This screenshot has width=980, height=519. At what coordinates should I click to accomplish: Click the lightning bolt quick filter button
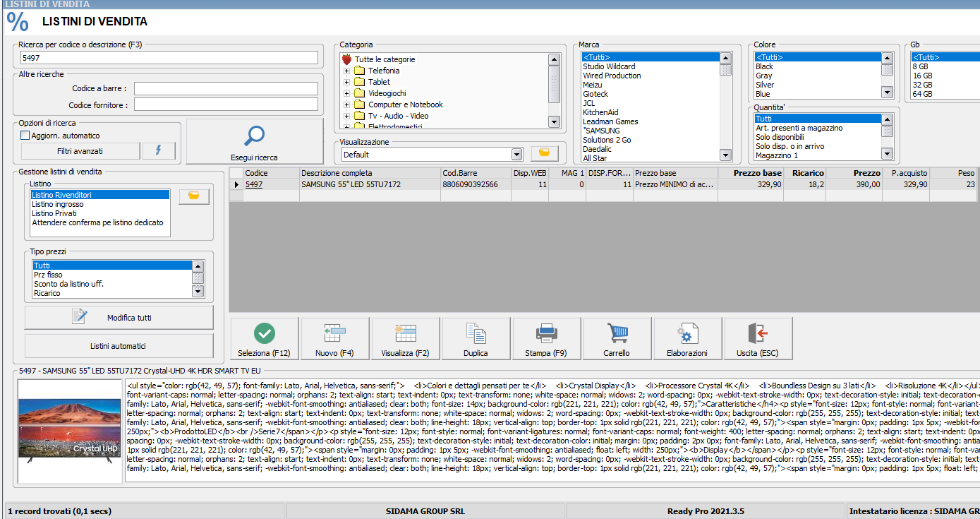point(159,151)
